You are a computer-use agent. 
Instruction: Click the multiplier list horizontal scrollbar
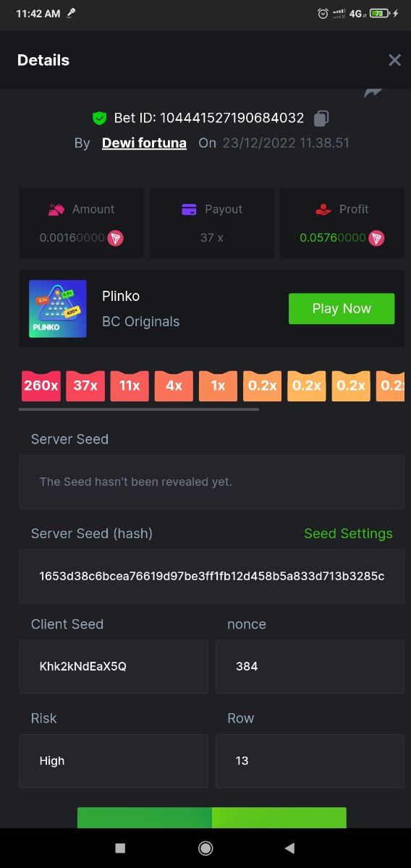coord(139,409)
